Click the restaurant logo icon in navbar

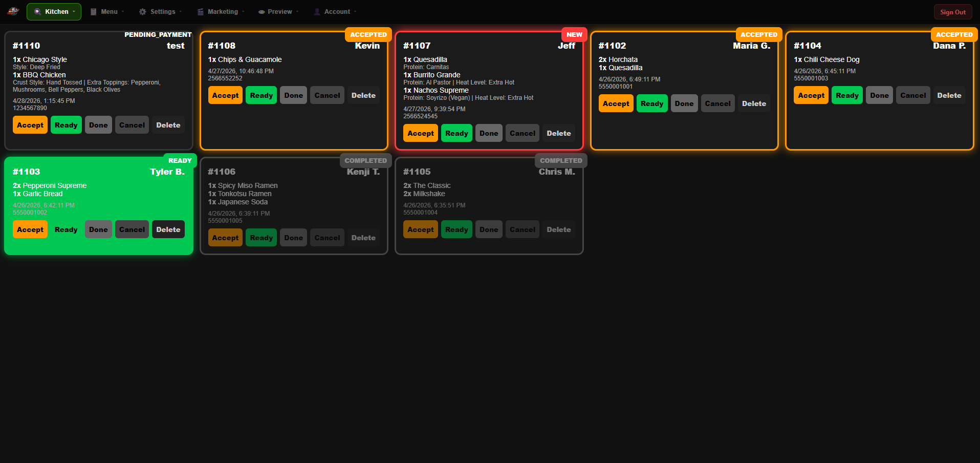point(13,11)
